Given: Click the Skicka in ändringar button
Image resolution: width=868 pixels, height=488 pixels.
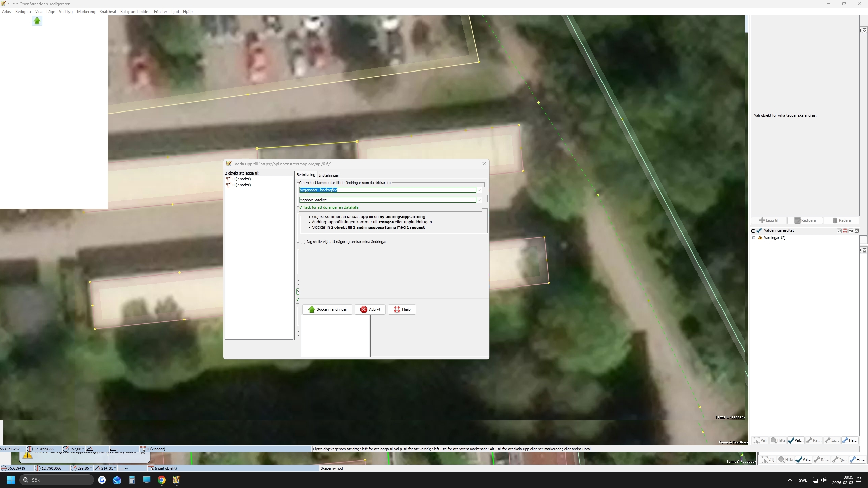Looking at the screenshot, I should tap(327, 309).
